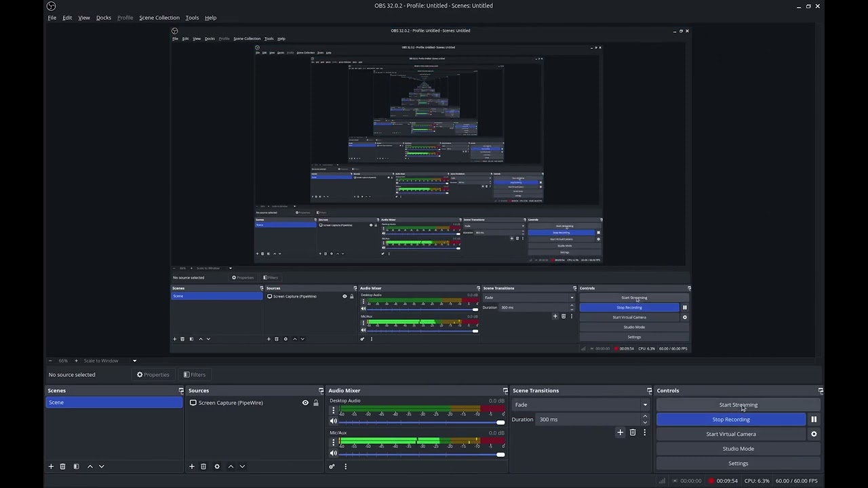Click Start Streaming
Screen dimensions: 868x488
(x=738, y=405)
